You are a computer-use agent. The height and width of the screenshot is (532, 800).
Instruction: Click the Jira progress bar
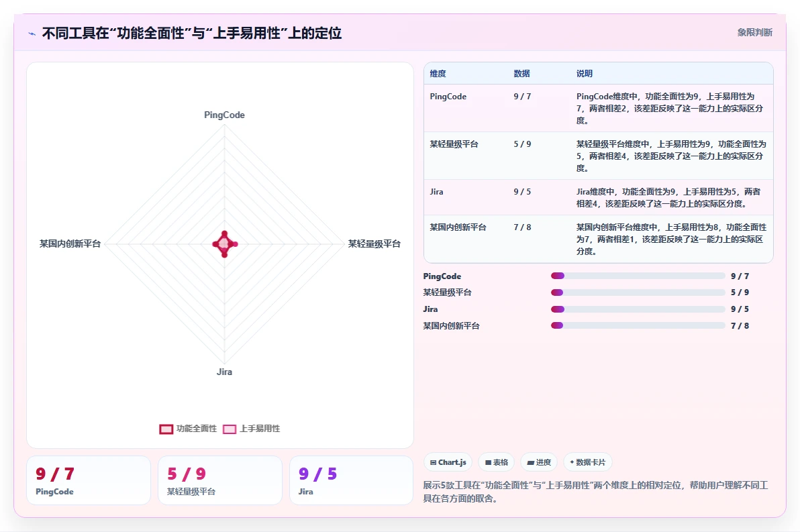tap(638, 309)
